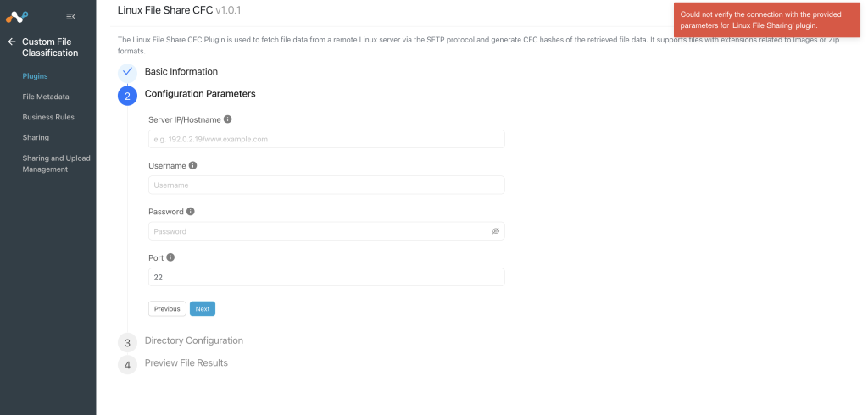Open the Plugins sidebar item

tap(35, 76)
